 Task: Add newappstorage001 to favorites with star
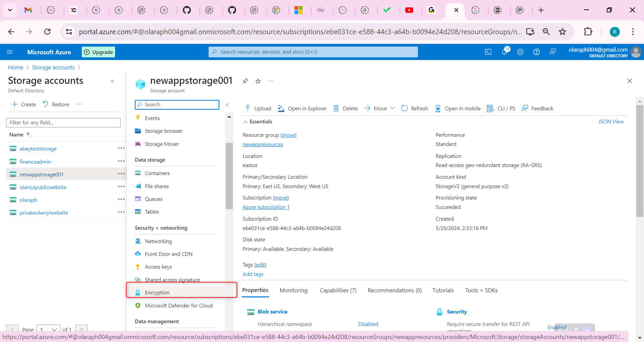[x=258, y=81]
